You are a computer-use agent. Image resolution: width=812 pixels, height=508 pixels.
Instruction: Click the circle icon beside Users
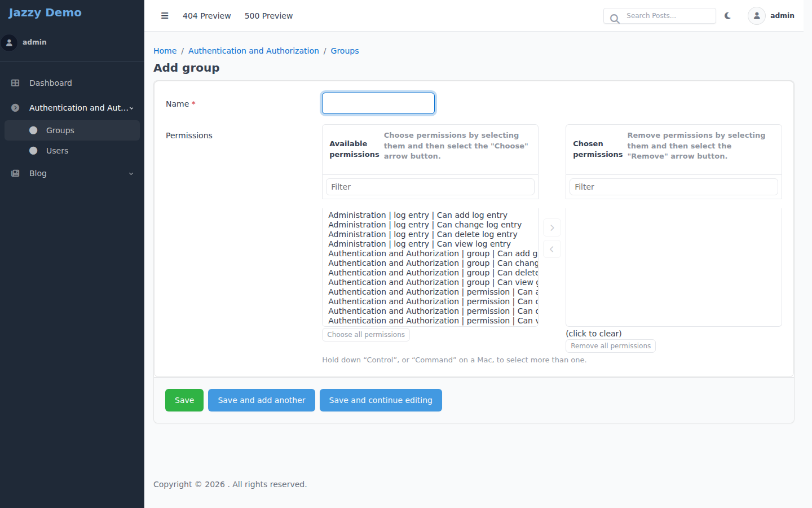point(33,151)
